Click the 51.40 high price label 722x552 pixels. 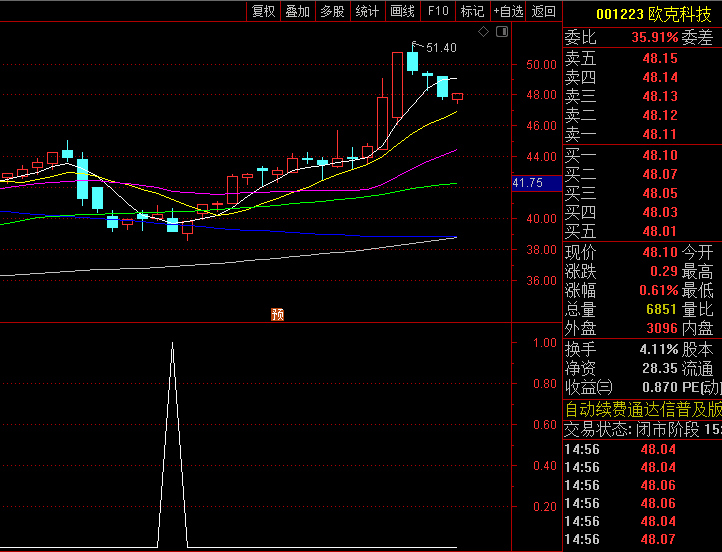441,47
